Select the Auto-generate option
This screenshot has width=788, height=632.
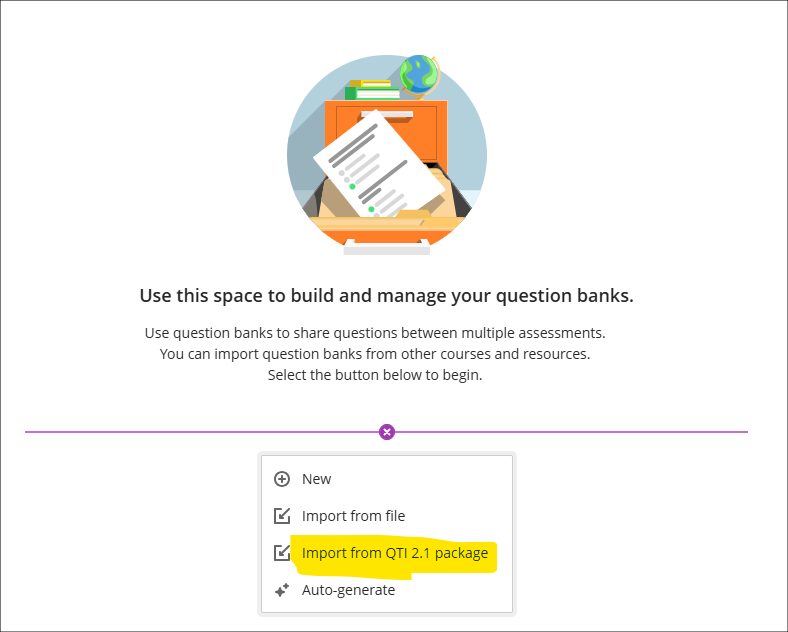point(386,590)
